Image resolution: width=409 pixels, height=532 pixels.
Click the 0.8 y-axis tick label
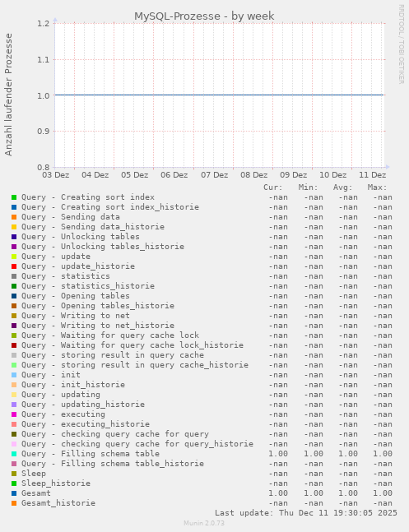click(x=44, y=167)
